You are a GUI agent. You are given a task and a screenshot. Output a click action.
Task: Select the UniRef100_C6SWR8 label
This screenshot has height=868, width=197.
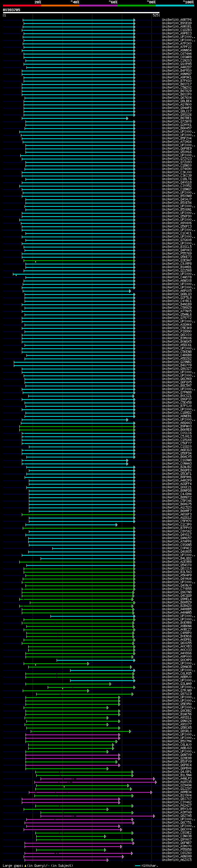pos(177,57)
